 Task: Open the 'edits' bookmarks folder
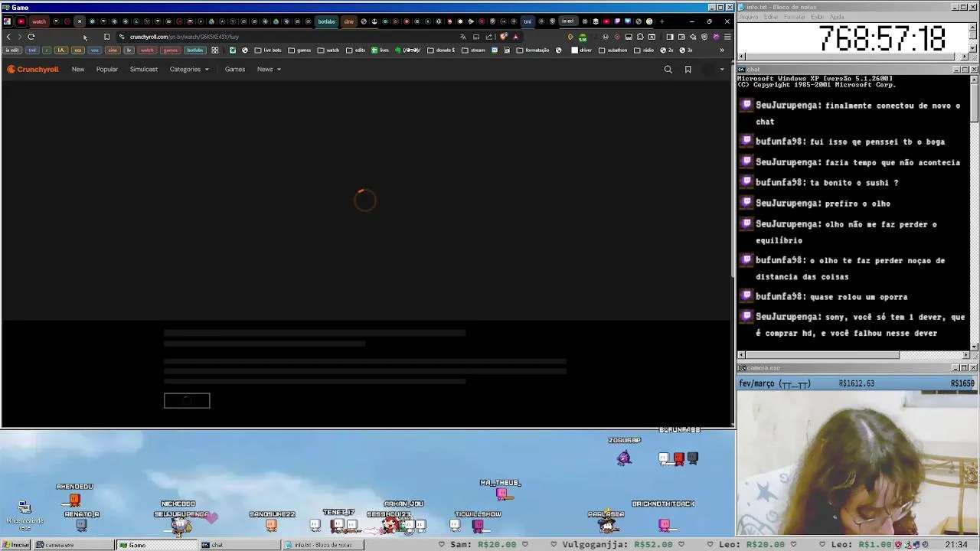tap(355, 51)
